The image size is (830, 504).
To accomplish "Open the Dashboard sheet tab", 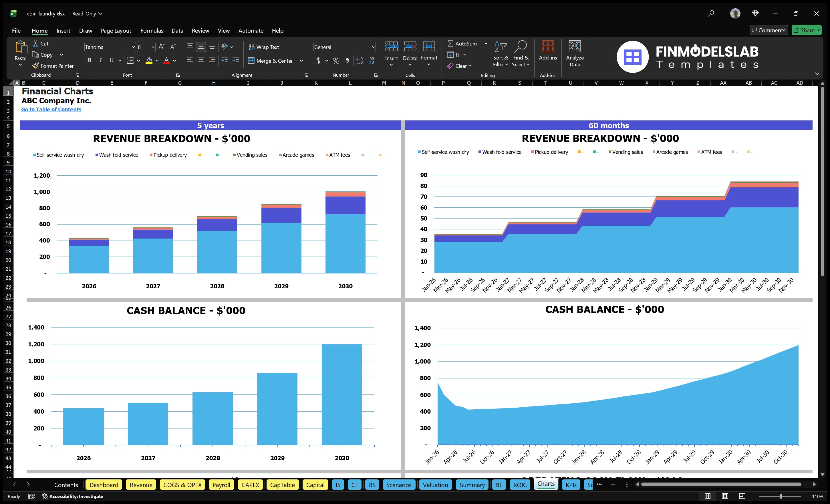I will click(x=104, y=485).
